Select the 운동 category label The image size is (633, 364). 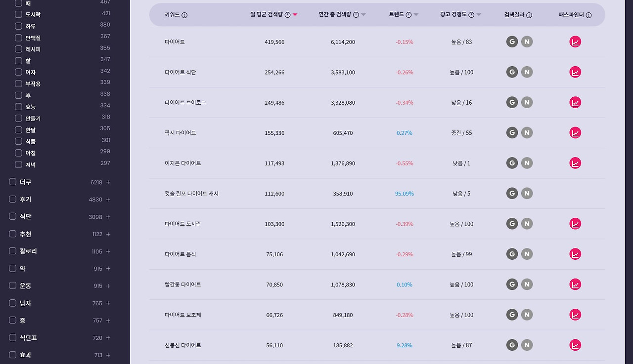click(x=25, y=286)
